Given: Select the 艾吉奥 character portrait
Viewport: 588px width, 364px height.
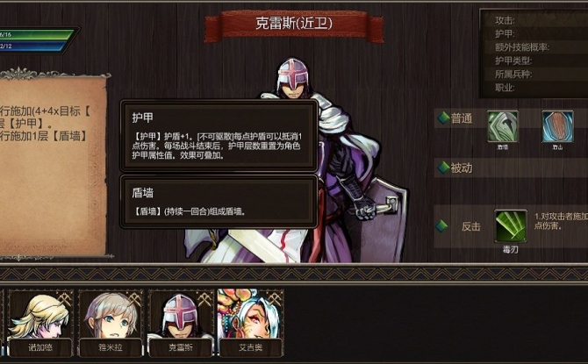Looking at the screenshot, I should (x=251, y=323).
